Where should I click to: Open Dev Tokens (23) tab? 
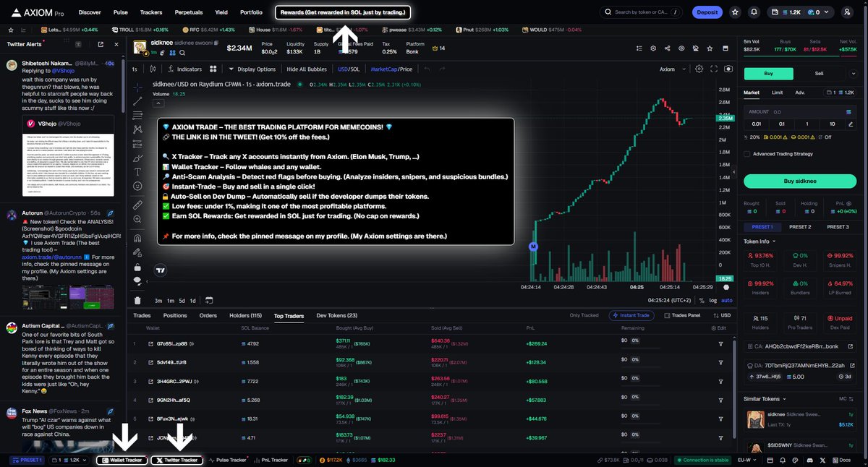337,316
